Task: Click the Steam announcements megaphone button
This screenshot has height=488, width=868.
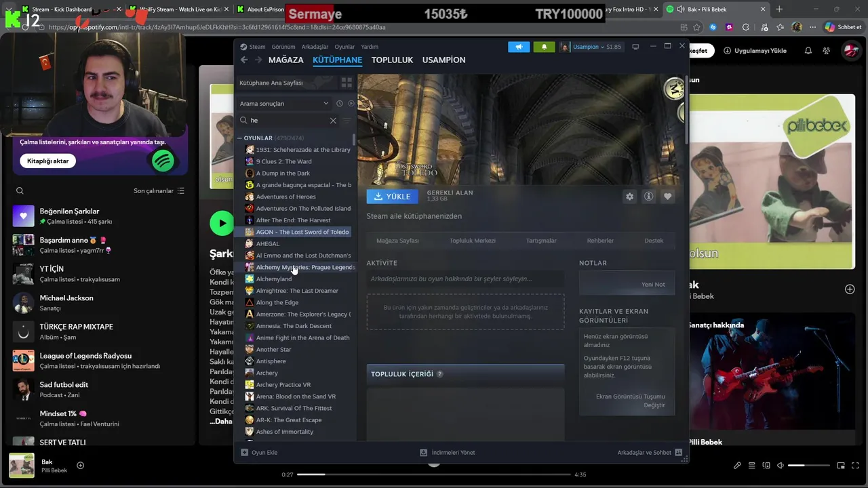Action: click(x=519, y=47)
